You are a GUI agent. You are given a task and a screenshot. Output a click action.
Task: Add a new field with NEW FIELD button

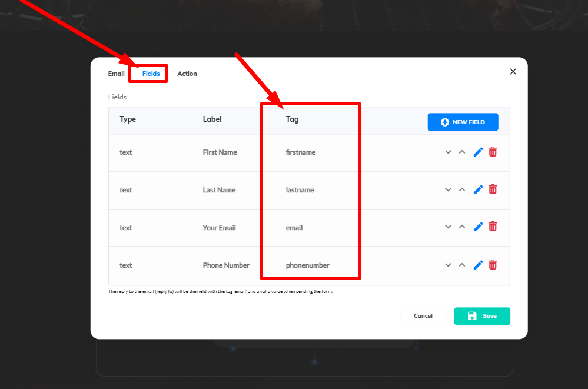(x=463, y=122)
